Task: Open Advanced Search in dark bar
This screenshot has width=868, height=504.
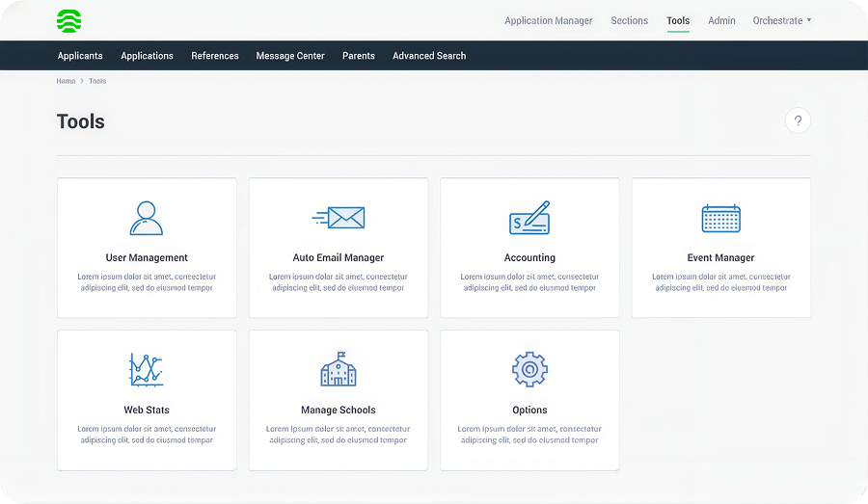Action: click(429, 55)
